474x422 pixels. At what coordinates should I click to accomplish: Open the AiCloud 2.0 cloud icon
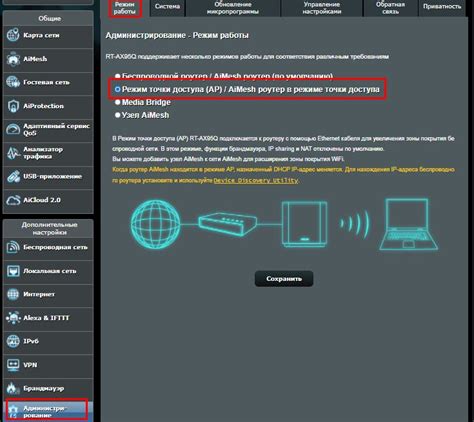[13, 200]
